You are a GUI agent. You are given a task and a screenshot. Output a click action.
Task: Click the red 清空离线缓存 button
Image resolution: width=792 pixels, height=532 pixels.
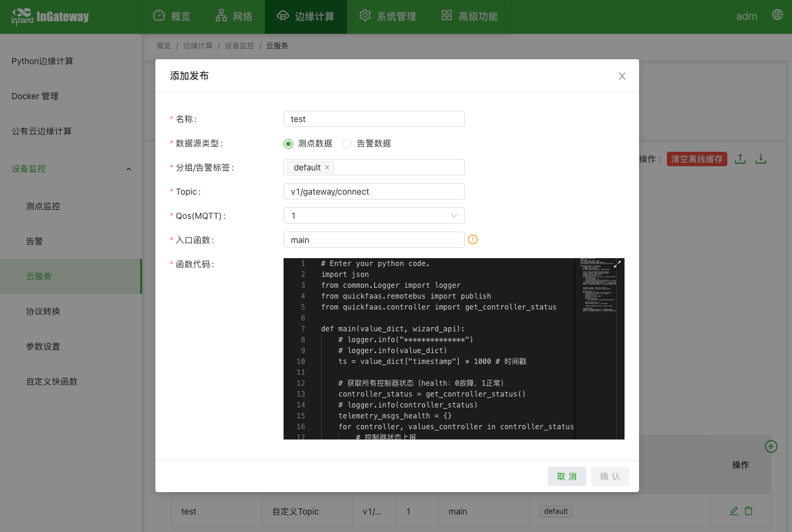pyautogui.click(x=696, y=159)
